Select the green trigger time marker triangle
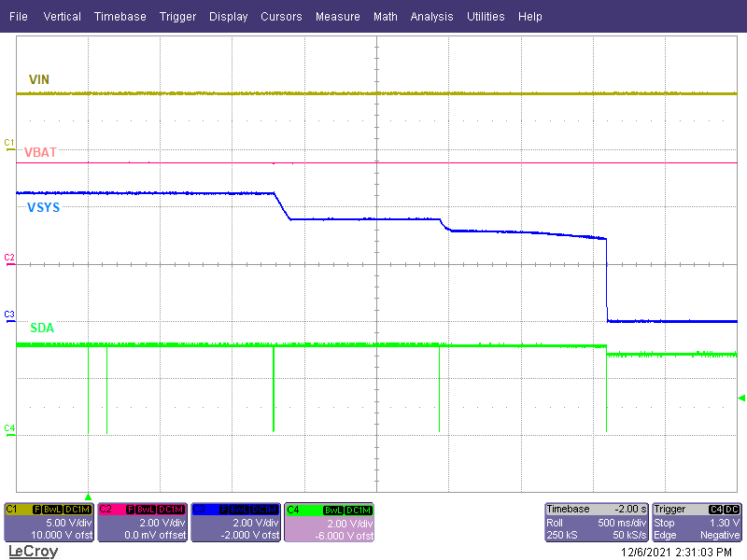Image resolution: width=747 pixels, height=560 pixels. pyautogui.click(x=87, y=495)
